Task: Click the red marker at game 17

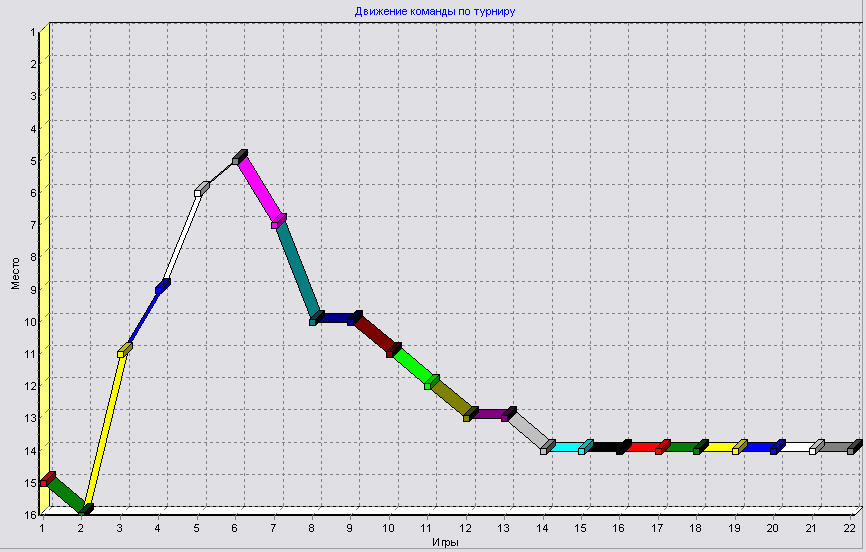Action: (x=662, y=447)
